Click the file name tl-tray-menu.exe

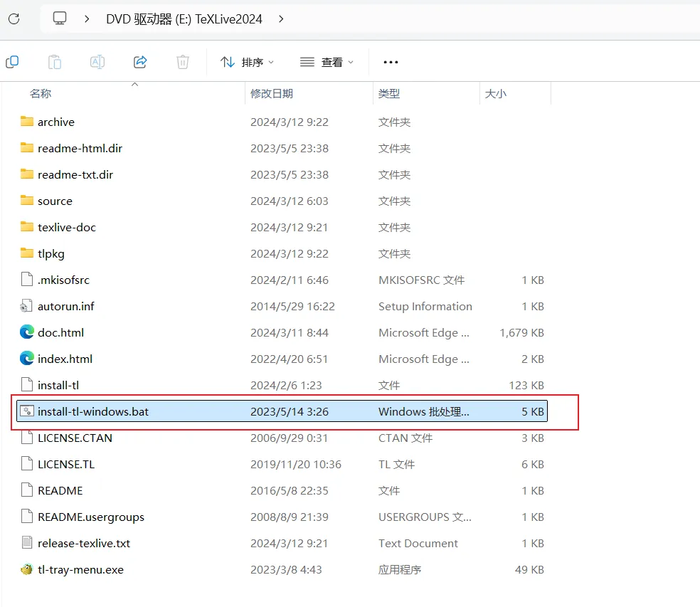tap(80, 569)
